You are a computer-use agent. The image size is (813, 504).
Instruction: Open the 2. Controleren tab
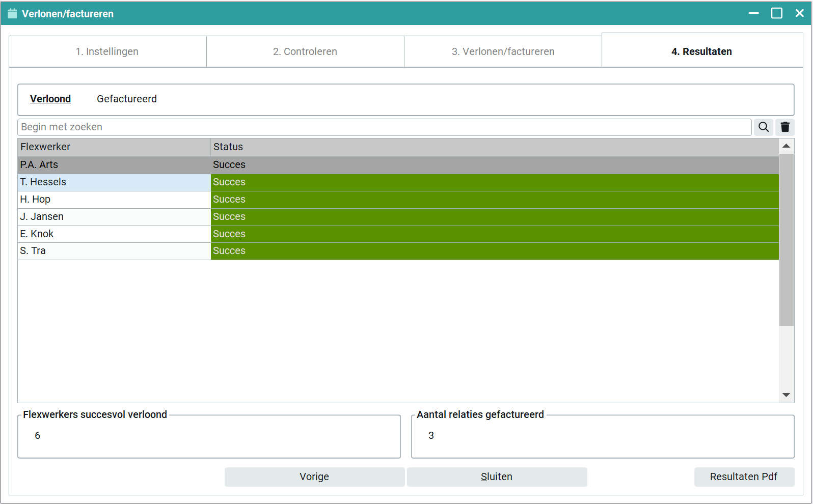(305, 51)
